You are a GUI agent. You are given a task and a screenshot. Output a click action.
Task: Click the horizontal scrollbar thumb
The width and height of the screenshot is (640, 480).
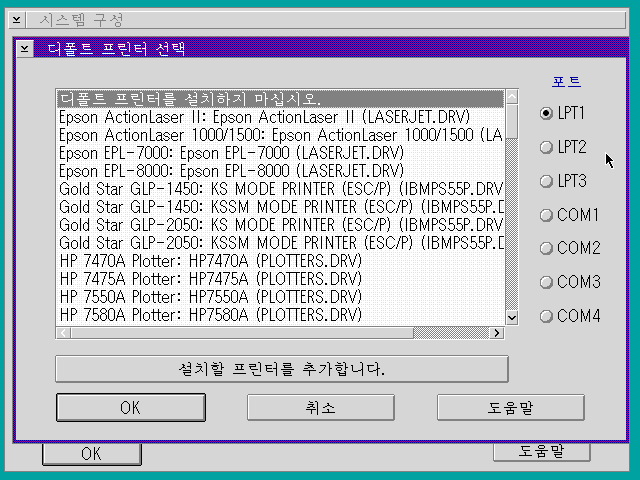click(x=242, y=333)
